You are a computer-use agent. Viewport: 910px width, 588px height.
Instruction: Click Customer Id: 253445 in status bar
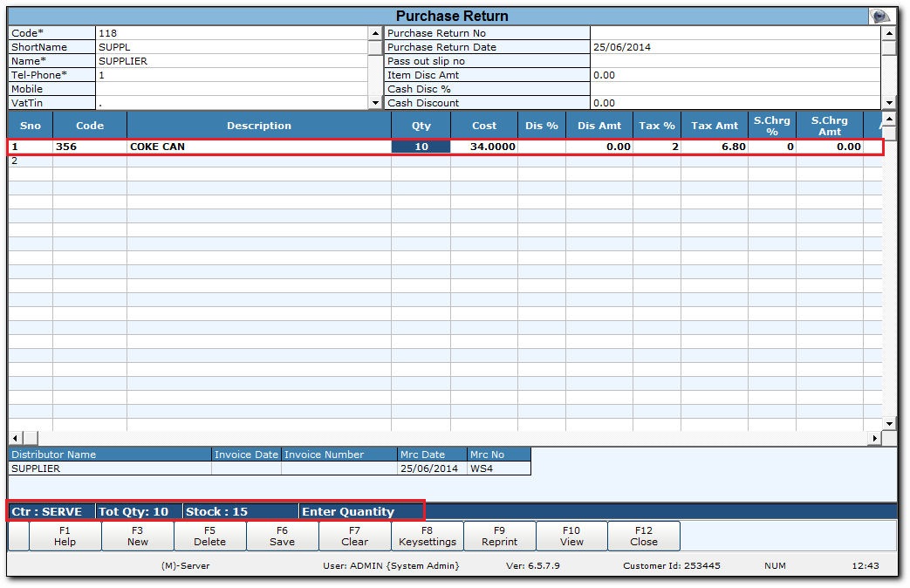[x=672, y=566]
